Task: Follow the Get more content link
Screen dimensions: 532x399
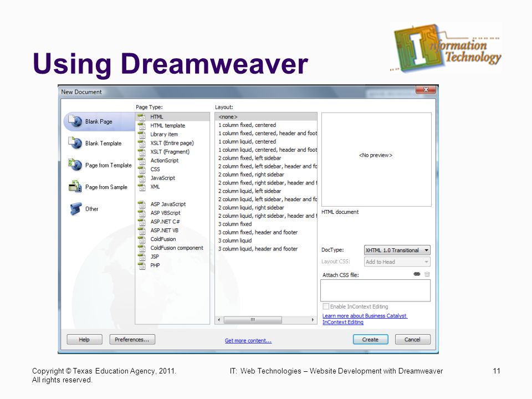Action: [248, 341]
